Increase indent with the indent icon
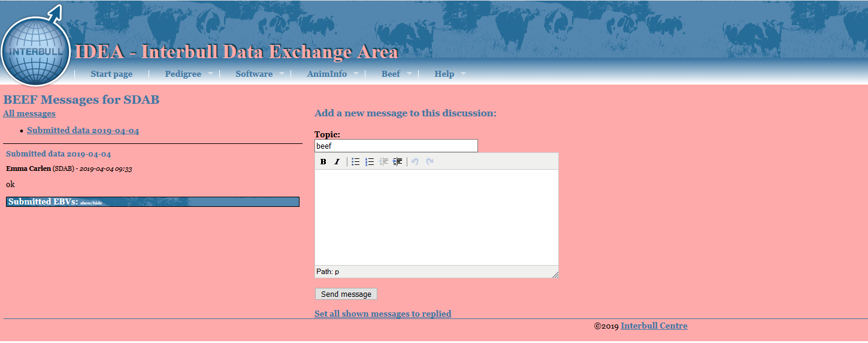Image resolution: width=868 pixels, height=343 pixels. click(x=398, y=162)
